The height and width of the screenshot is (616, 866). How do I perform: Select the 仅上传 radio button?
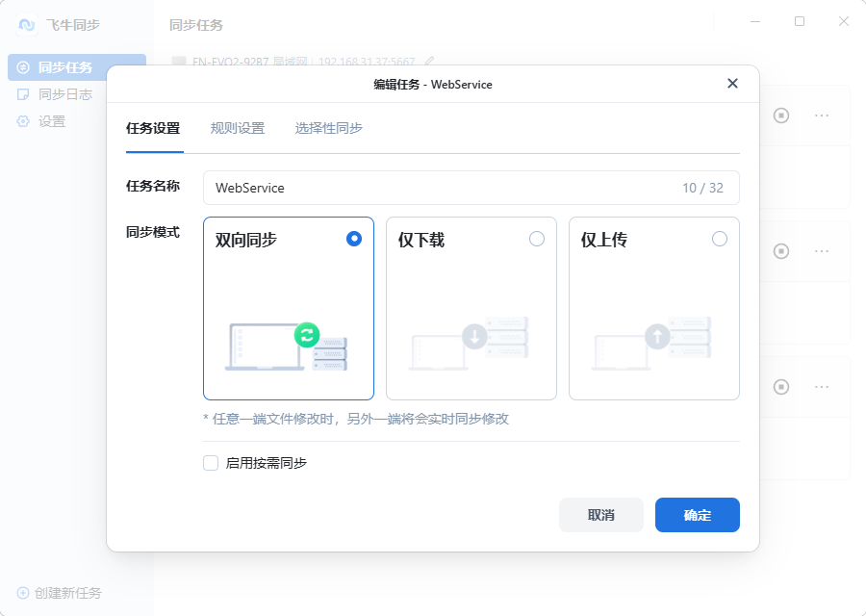(x=720, y=239)
